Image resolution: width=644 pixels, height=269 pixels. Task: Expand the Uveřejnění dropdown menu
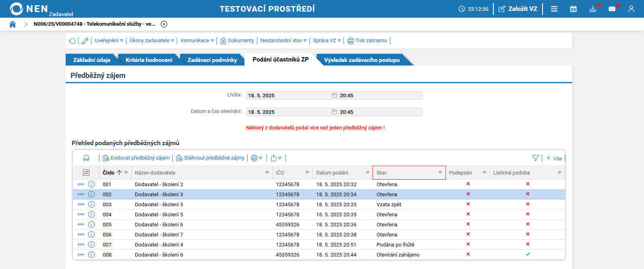pos(109,41)
